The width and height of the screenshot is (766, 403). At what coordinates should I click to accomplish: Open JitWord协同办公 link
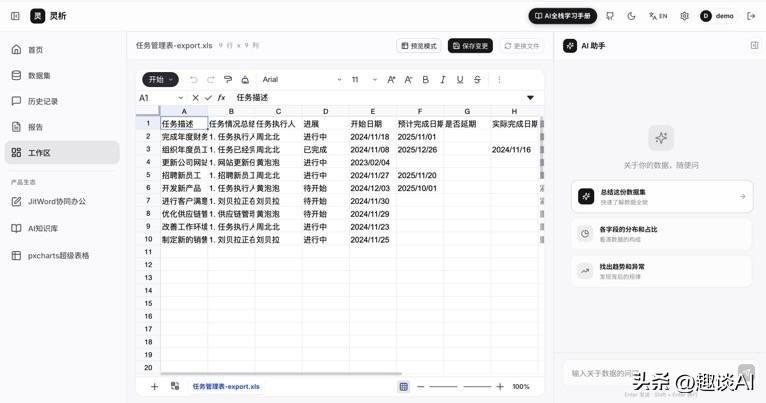(x=62, y=201)
